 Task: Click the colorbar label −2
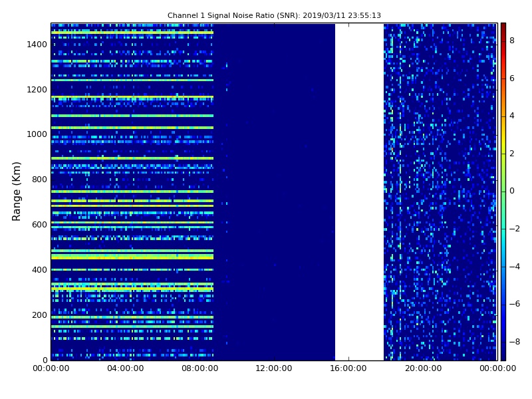point(515,229)
